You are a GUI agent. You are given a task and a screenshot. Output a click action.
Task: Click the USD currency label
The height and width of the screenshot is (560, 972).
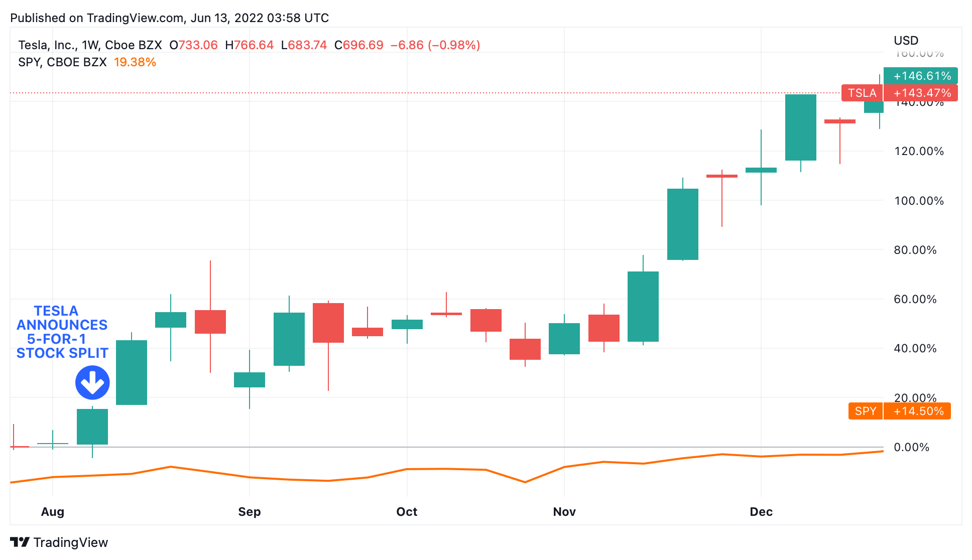(906, 41)
